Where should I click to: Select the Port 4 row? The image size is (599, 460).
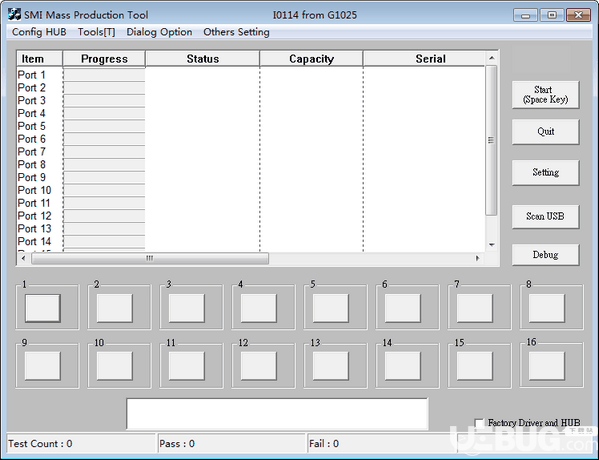click(x=251, y=113)
